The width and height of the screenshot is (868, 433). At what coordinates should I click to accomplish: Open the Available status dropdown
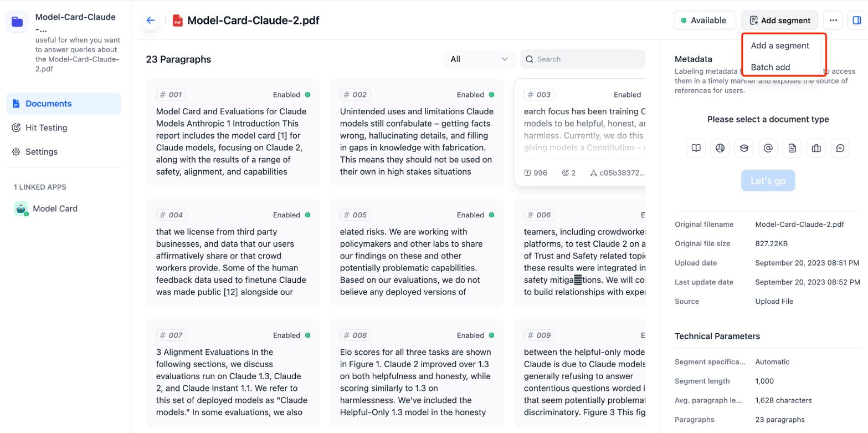(x=704, y=21)
